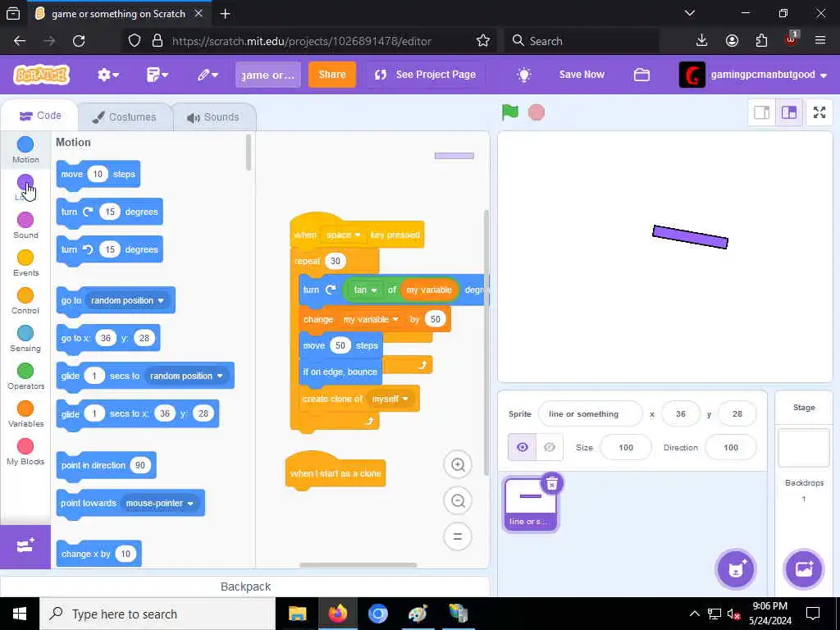This screenshot has width=840, height=630.
Task: Open Windows Start menu
Action: pyautogui.click(x=20, y=614)
